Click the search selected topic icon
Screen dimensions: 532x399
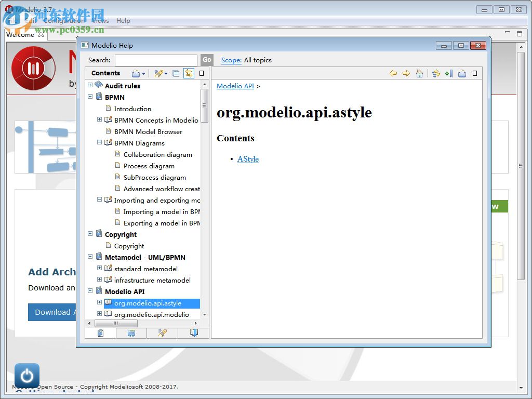click(158, 73)
